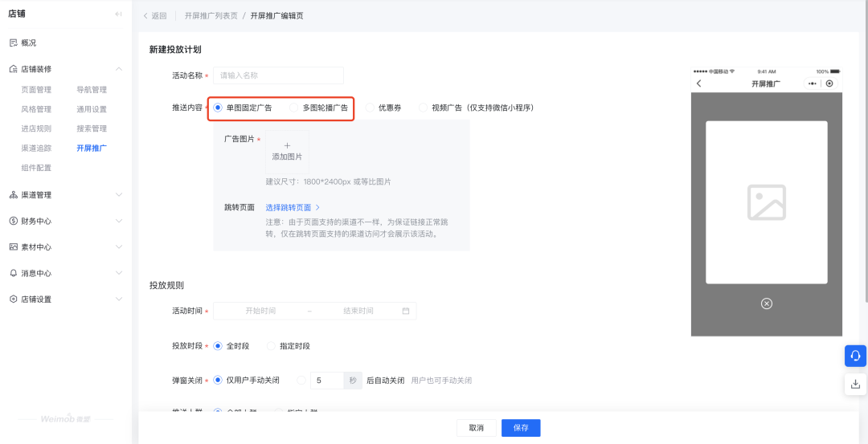Click the 消息中心 bell icon
The image size is (868, 444).
[x=14, y=273]
